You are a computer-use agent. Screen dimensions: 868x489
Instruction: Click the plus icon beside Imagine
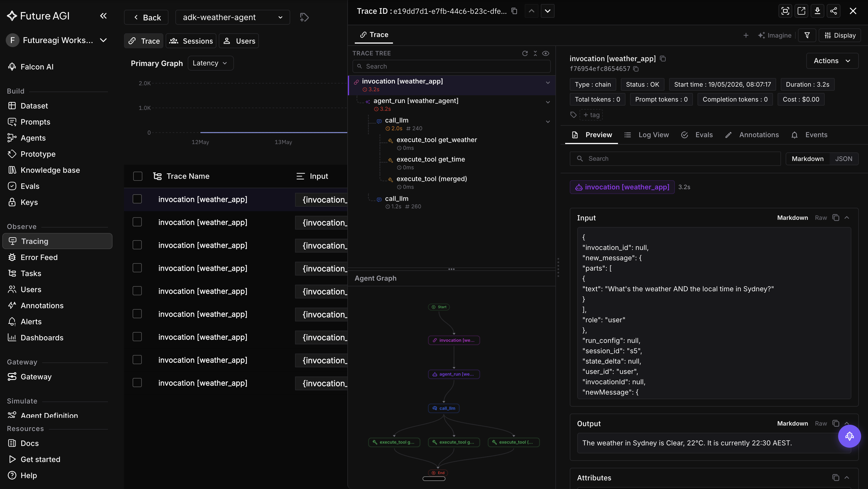(746, 35)
